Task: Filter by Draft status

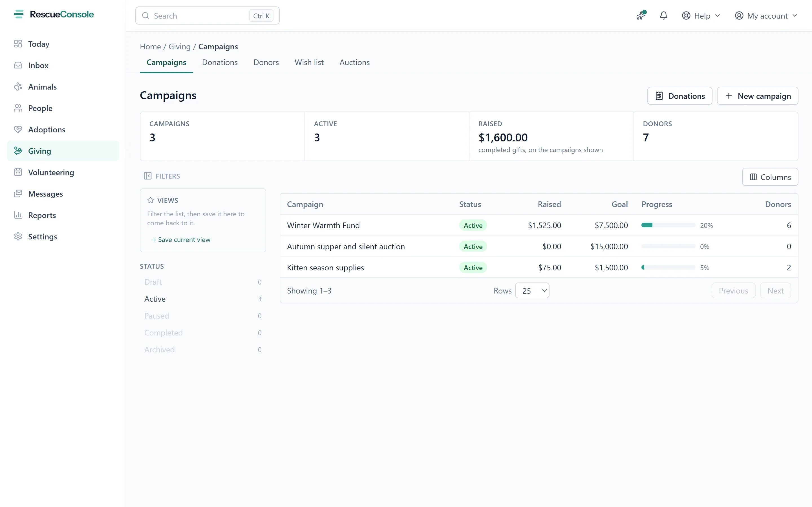Action: (x=203, y=282)
